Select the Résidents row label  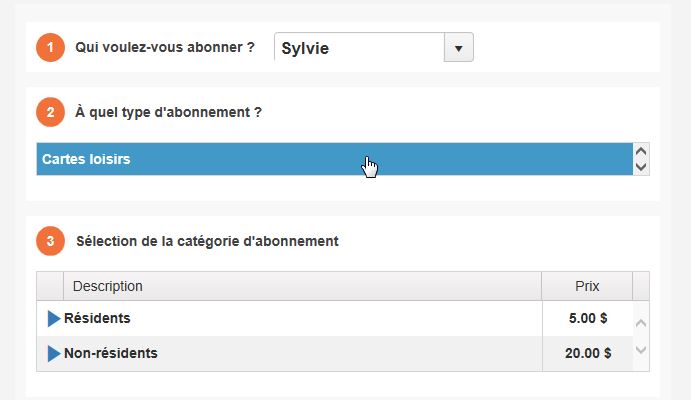[97, 318]
